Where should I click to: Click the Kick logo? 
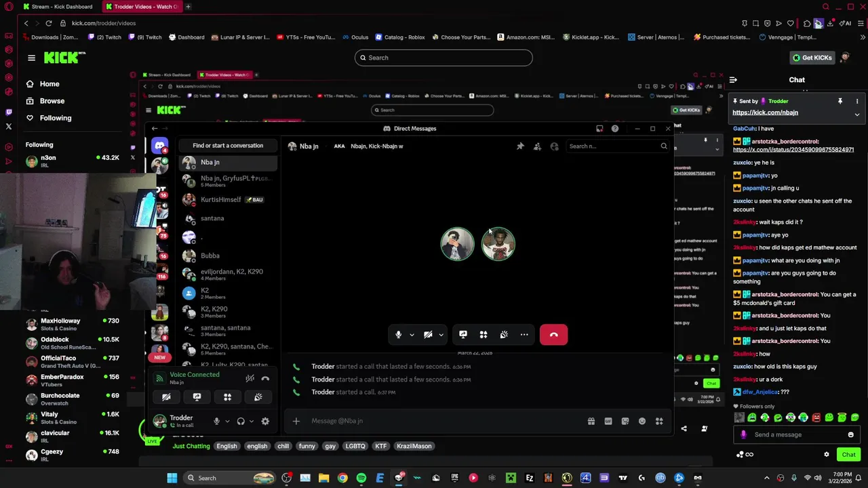point(64,58)
